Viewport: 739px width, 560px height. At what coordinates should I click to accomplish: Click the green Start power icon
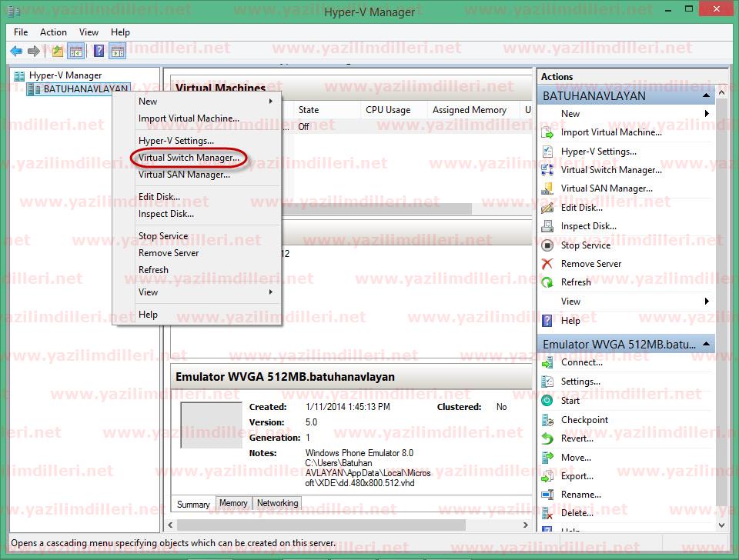547,401
